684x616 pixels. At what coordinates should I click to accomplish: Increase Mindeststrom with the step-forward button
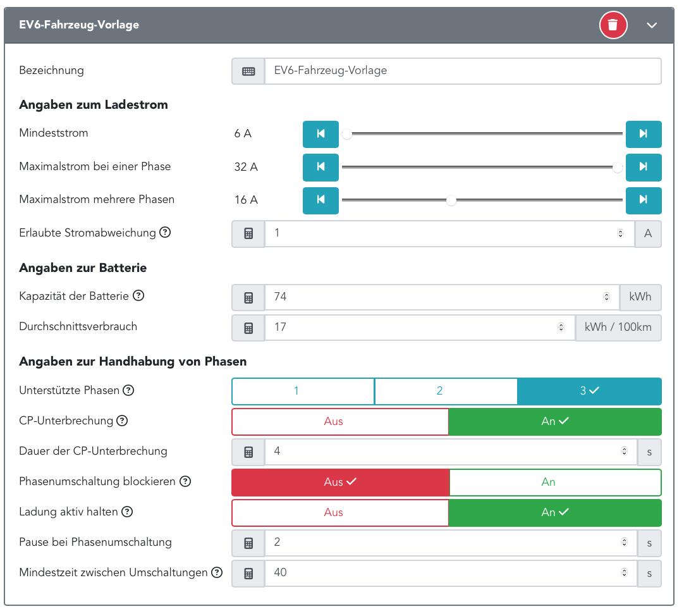[643, 133]
